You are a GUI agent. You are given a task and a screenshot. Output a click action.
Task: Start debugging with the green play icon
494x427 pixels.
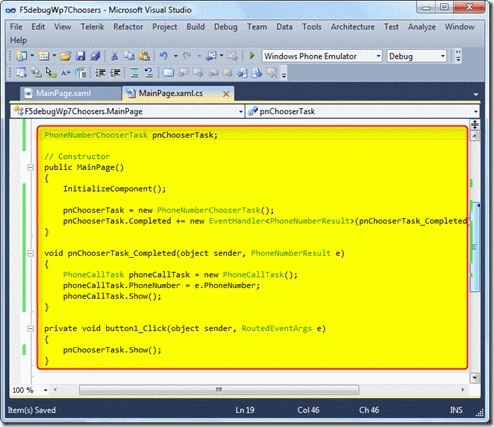pos(252,56)
